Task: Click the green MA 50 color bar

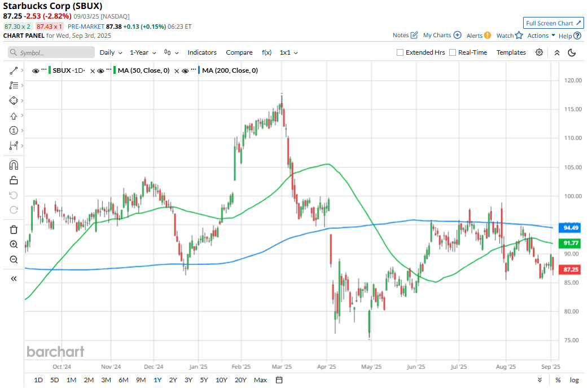Action: tap(115, 70)
